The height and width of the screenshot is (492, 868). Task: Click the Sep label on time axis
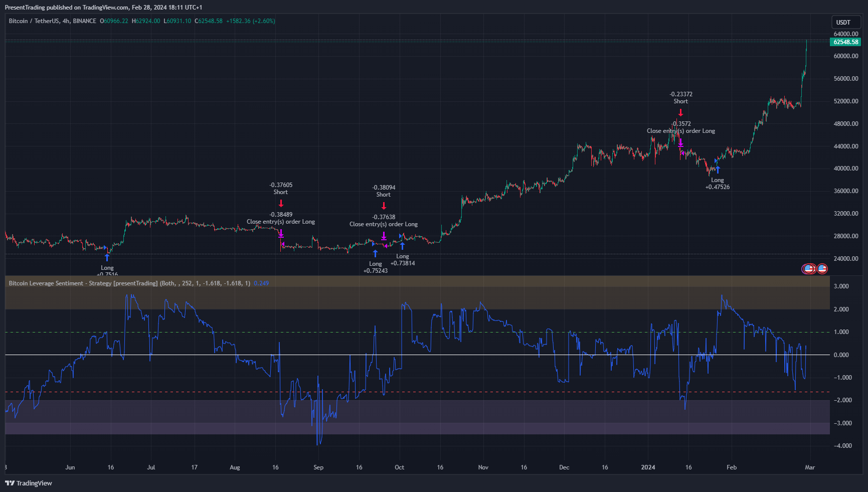(318, 467)
